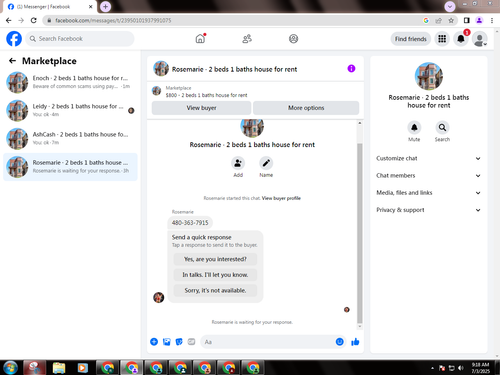Open the notifications bell in header
The image size is (500, 375).
[x=461, y=39]
